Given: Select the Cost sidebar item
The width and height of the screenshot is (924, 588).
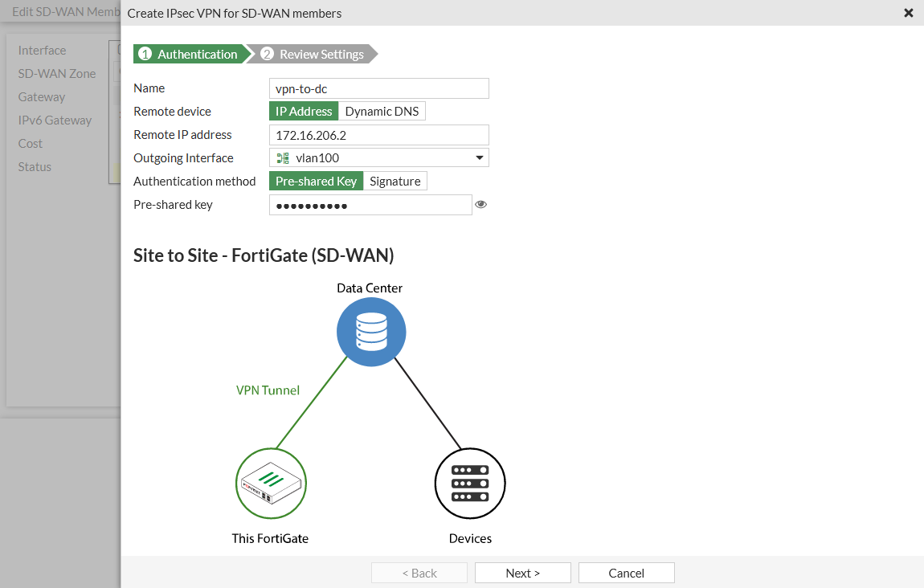Looking at the screenshot, I should point(30,143).
